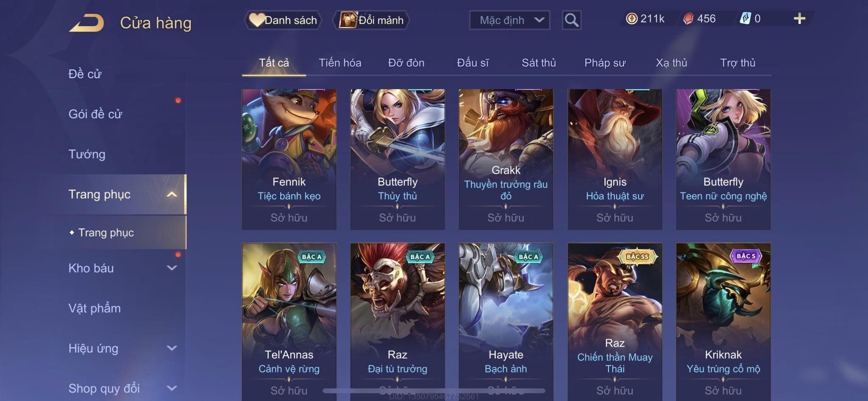This screenshot has width=868, height=401.
Task: Expand the Shop quy đổi section
Action: 172,388
